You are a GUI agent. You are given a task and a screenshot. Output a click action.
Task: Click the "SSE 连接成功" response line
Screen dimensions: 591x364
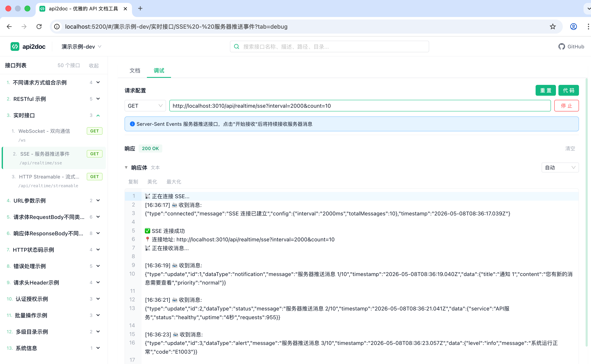pyautogui.click(x=165, y=231)
